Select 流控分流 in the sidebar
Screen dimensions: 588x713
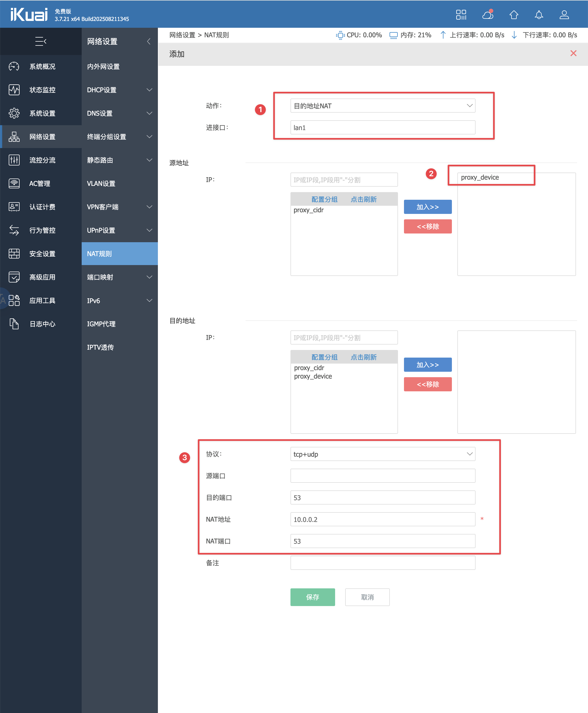click(42, 160)
